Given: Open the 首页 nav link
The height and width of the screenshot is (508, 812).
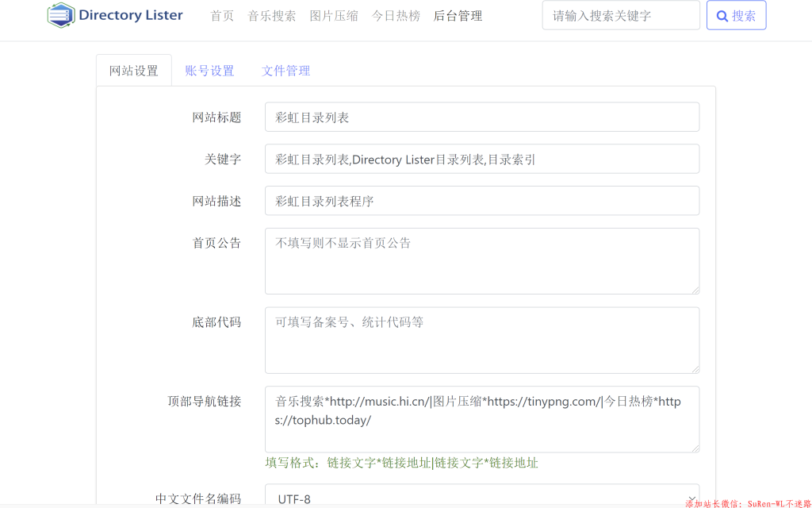Looking at the screenshot, I should coord(222,16).
